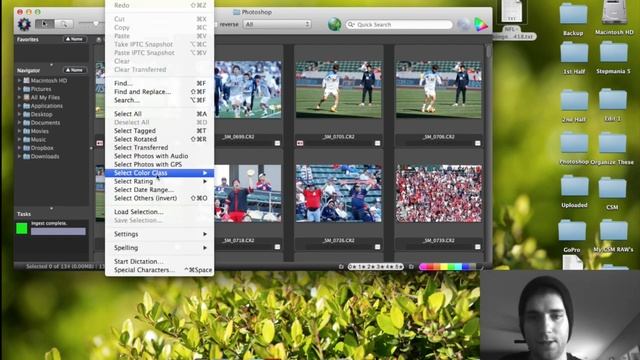The image size is (640, 360).
Task: Expand the Pictures folder in Navigator
Action: [19, 89]
